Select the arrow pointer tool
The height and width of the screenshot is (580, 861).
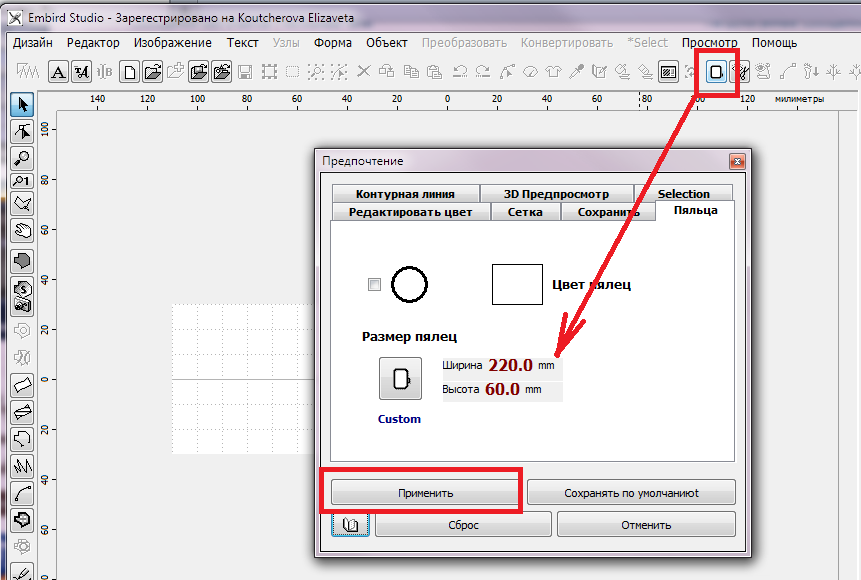(21, 105)
